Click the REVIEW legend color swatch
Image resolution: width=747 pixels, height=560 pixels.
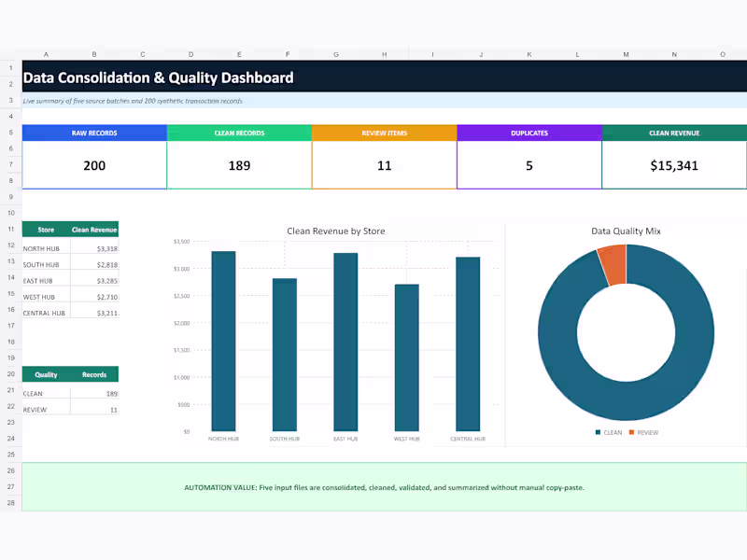[x=632, y=432]
